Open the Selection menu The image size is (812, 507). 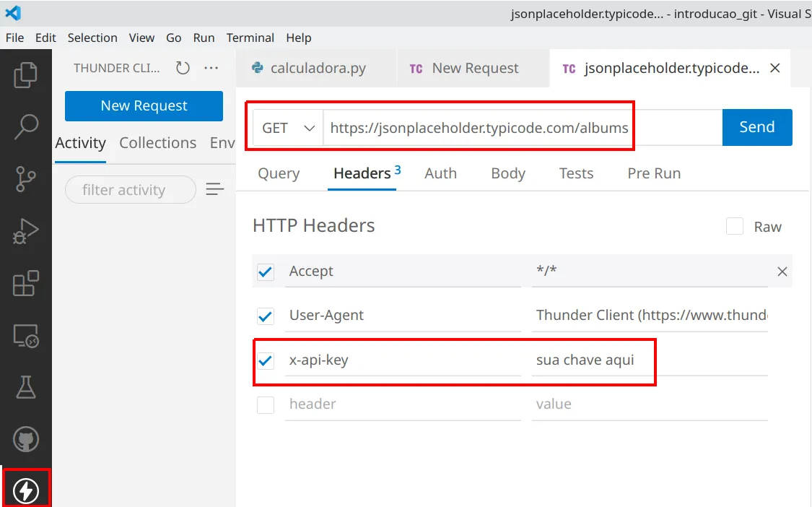coord(92,38)
